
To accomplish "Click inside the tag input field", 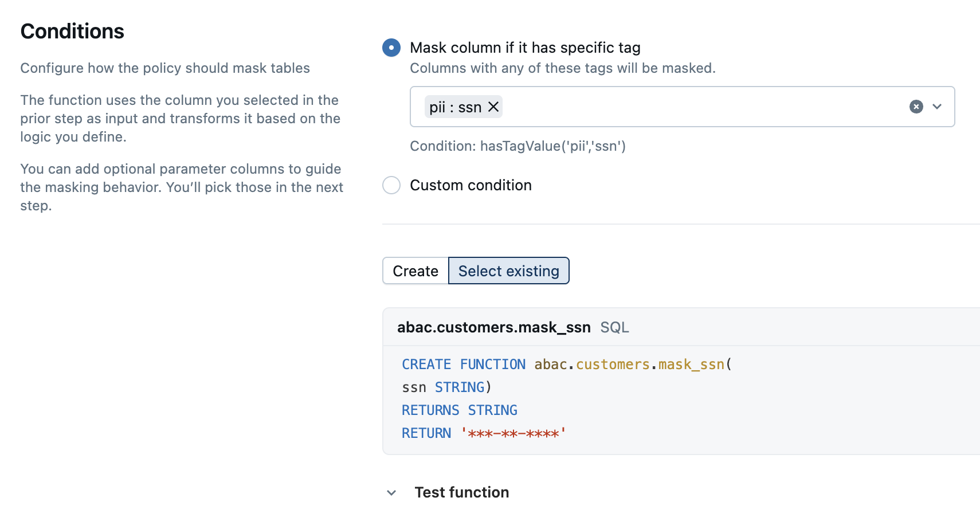I will tap(688, 107).
